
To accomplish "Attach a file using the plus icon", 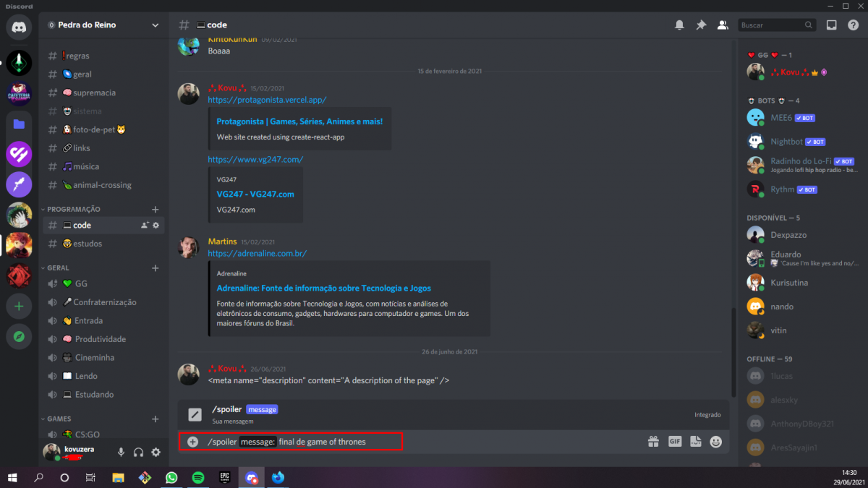I will 192,441.
